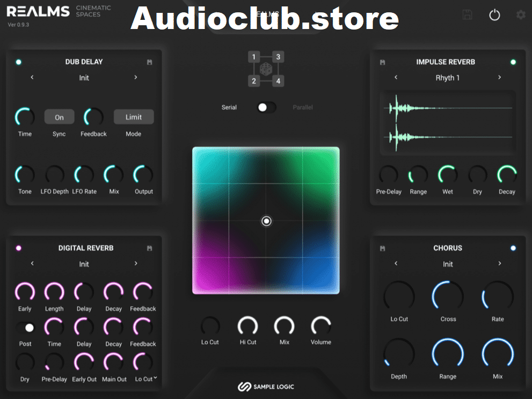532x399 pixels.
Task: Select slot 2 in the routing grid
Action: coord(254,81)
